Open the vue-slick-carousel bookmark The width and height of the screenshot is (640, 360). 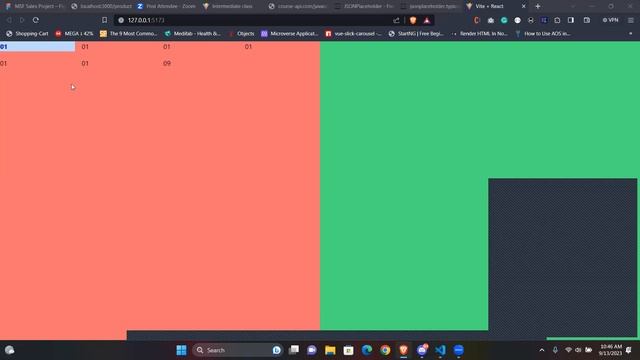pos(353,33)
